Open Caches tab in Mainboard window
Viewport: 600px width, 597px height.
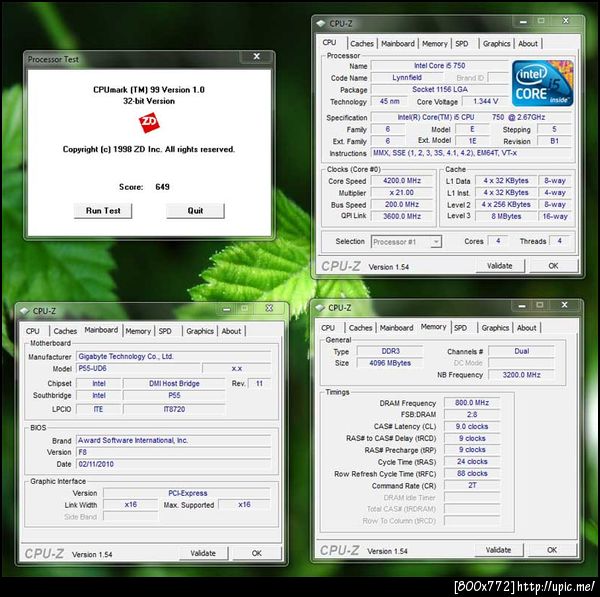coord(65,331)
